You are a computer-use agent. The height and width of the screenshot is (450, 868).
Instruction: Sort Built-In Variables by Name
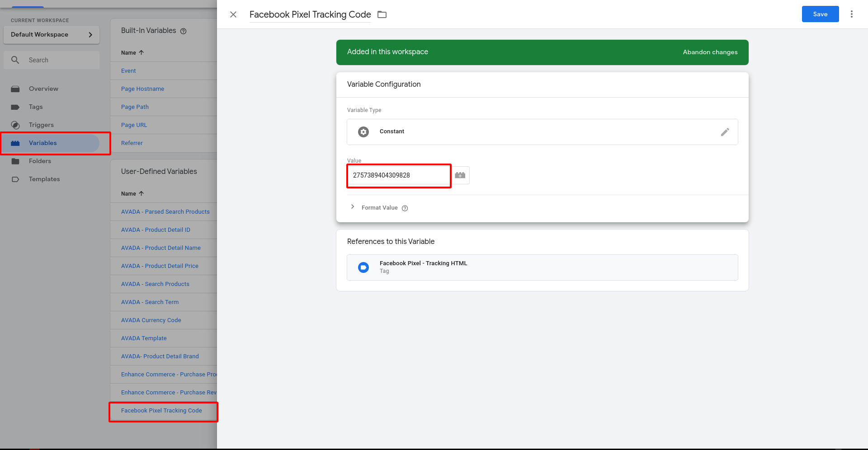click(x=132, y=53)
